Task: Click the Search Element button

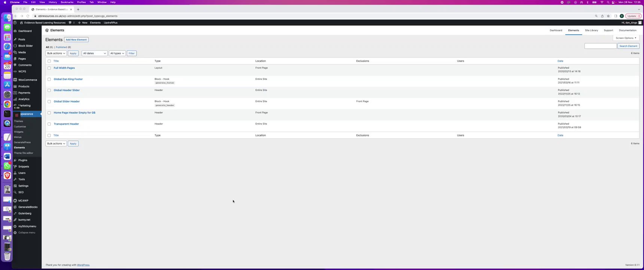Action: 628,46
